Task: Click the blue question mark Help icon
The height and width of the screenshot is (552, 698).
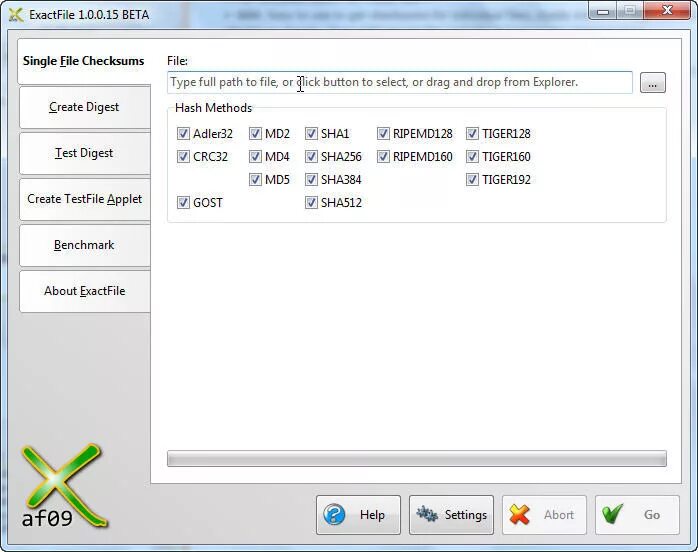Action: tap(334, 515)
